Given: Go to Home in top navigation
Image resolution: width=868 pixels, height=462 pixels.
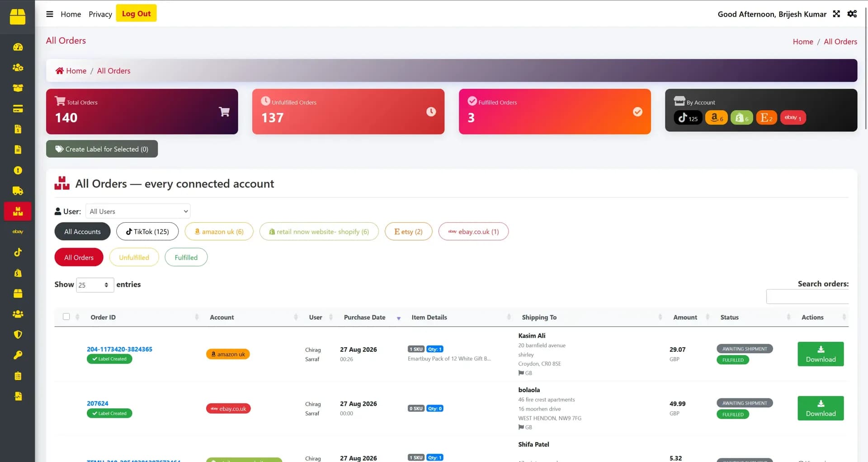Looking at the screenshot, I should (71, 14).
